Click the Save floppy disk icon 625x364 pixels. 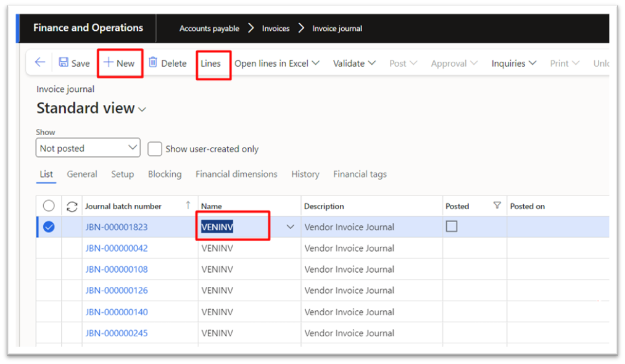point(64,62)
